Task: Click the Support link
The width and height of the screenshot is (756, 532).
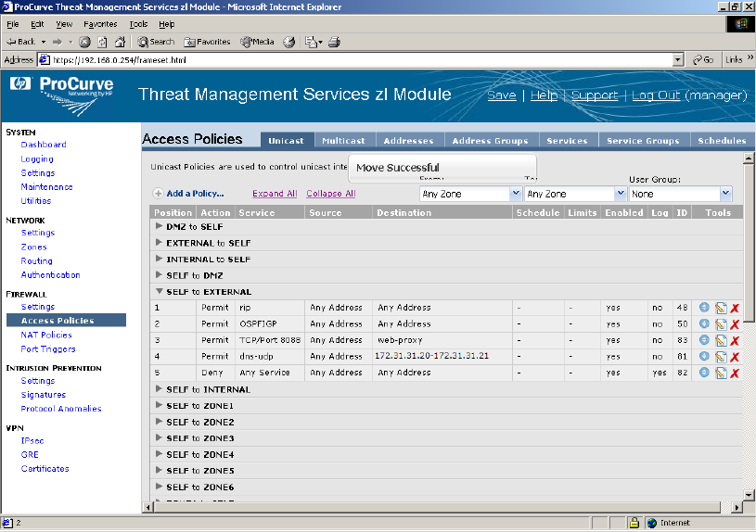Action: pyautogui.click(x=595, y=95)
